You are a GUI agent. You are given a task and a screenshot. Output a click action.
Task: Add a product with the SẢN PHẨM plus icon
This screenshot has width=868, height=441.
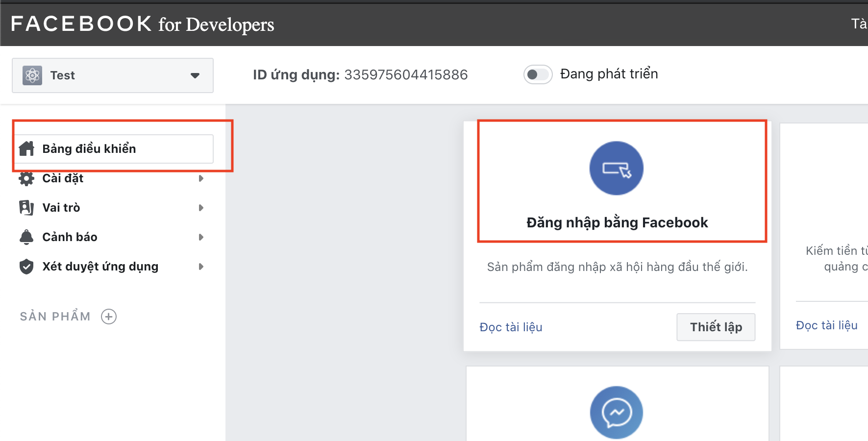109,317
